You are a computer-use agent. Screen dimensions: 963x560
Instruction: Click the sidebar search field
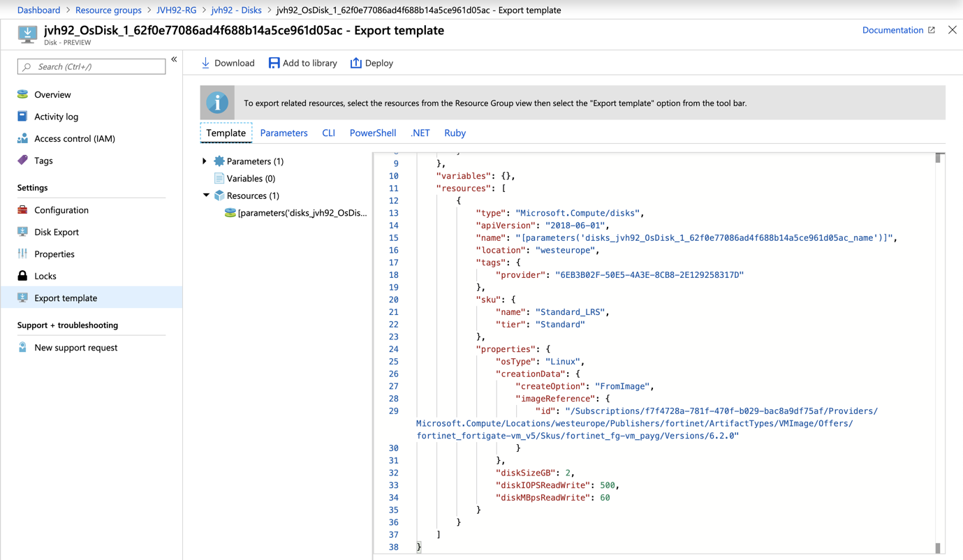91,66
